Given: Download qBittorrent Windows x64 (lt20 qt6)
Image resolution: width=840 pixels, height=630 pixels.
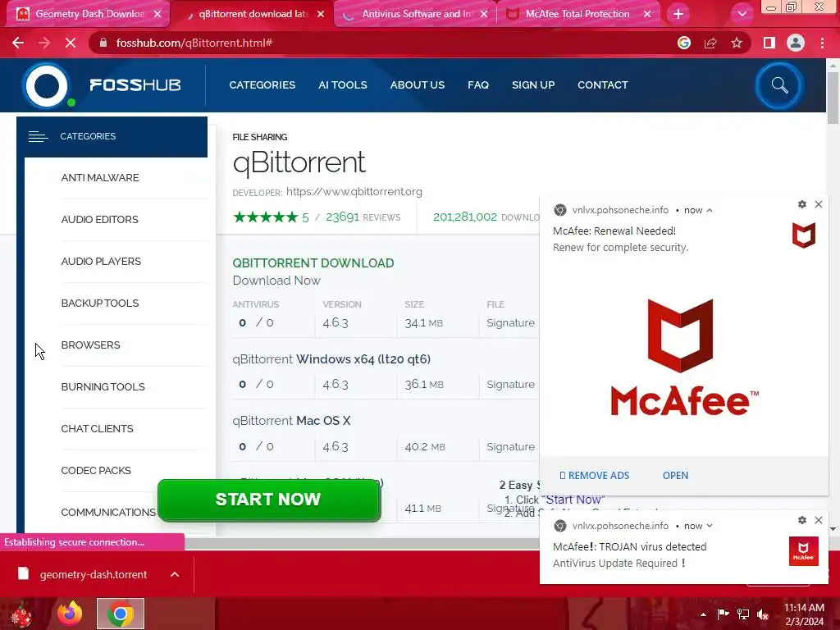Looking at the screenshot, I should coord(331,359).
